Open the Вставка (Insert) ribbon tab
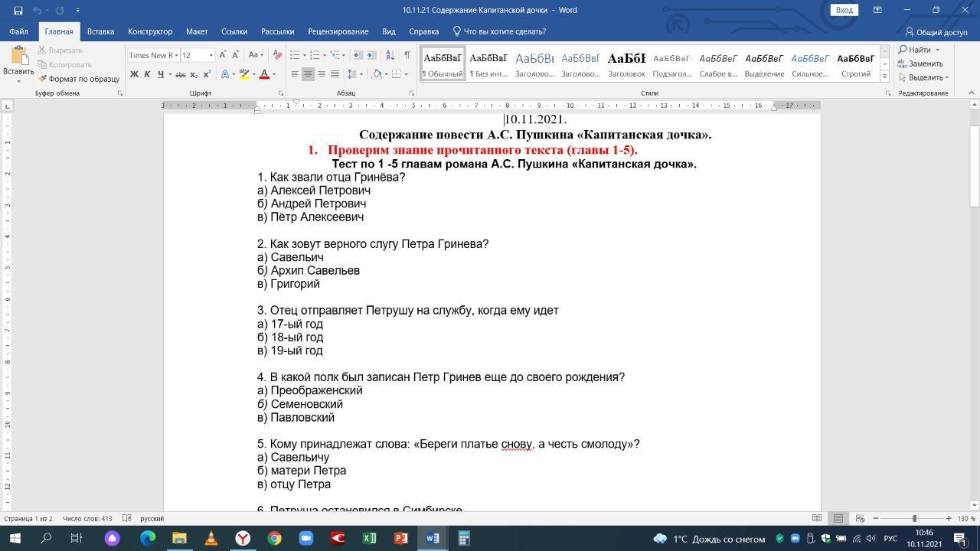Image resolution: width=980 pixels, height=551 pixels. [x=100, y=31]
